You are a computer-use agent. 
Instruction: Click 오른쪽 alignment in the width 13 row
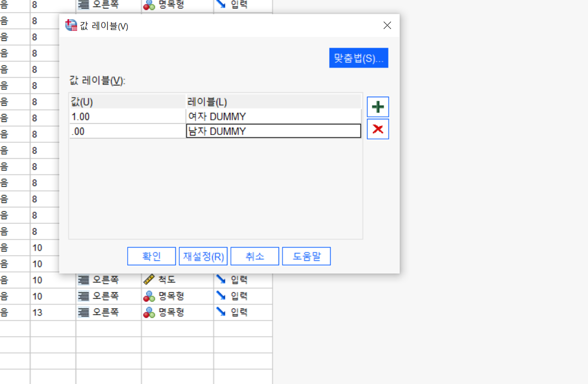(109, 312)
